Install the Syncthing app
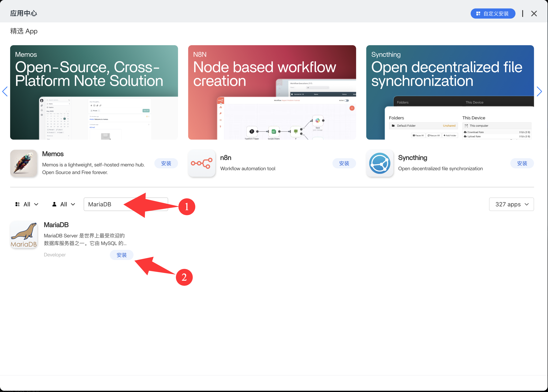This screenshot has width=548, height=392. pyautogui.click(x=522, y=163)
